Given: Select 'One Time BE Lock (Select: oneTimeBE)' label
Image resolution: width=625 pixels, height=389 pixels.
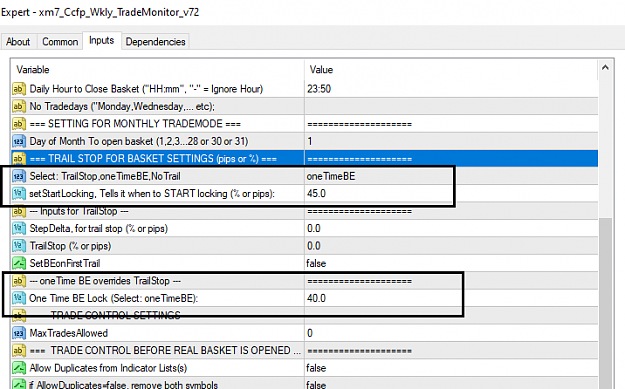Looking at the screenshot, I should coord(114,298).
